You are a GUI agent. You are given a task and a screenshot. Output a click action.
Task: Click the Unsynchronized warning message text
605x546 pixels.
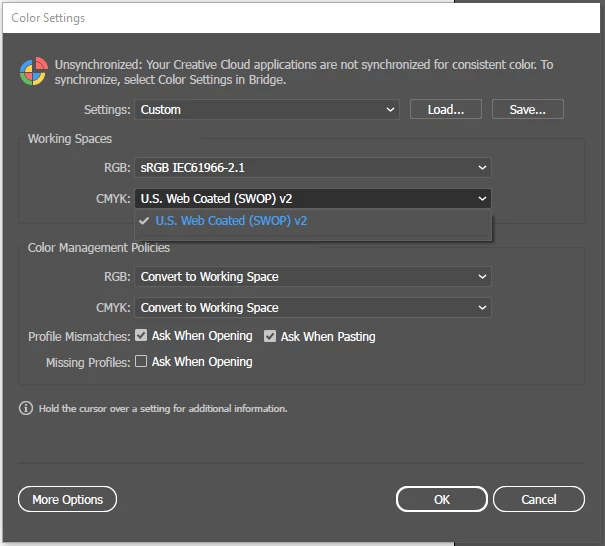304,72
